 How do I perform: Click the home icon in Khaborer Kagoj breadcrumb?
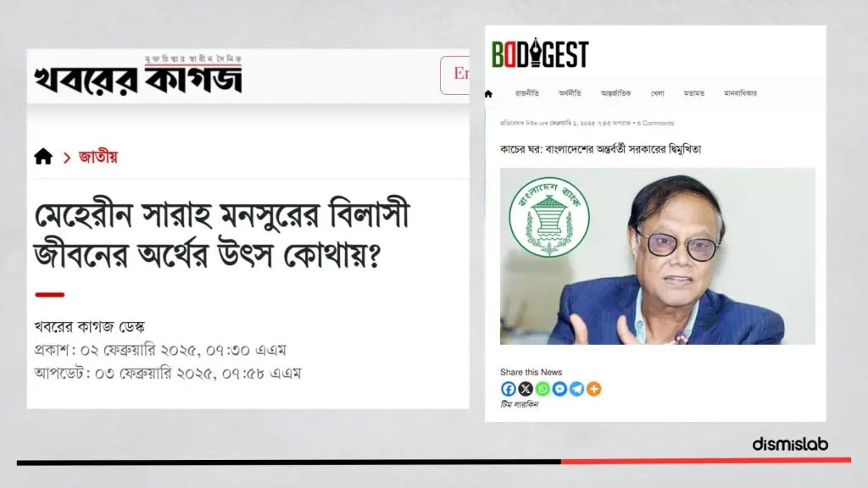(x=43, y=157)
